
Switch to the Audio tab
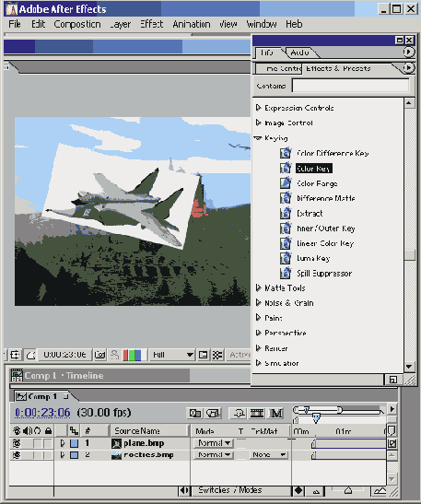(299, 53)
